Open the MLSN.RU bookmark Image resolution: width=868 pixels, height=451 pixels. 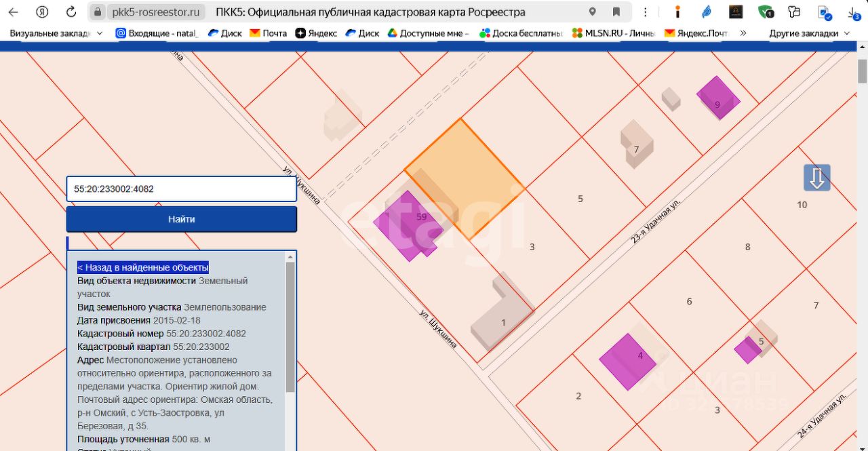[614, 33]
